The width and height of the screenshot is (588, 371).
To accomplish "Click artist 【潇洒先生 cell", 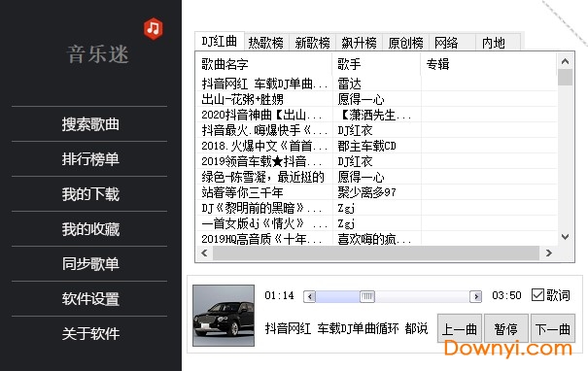I will (374, 115).
